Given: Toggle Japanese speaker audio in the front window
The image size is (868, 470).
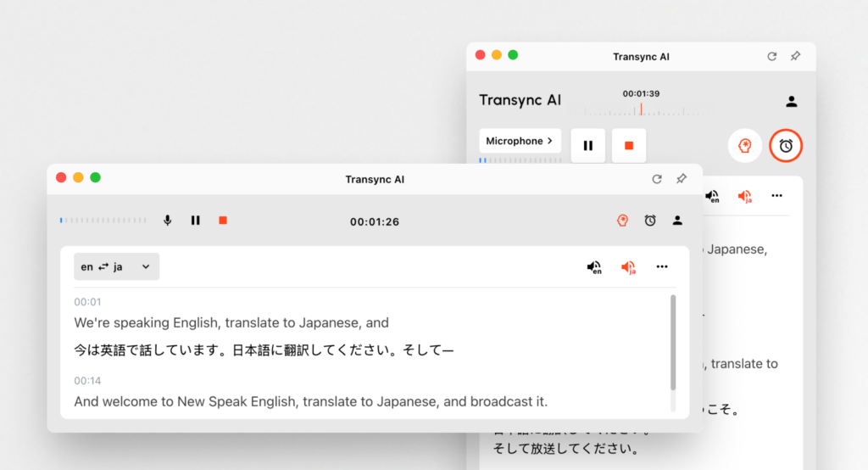Looking at the screenshot, I should (628, 267).
